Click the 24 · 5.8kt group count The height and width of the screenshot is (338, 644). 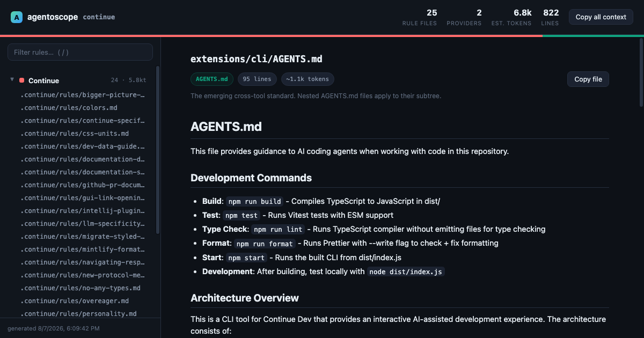pos(128,80)
